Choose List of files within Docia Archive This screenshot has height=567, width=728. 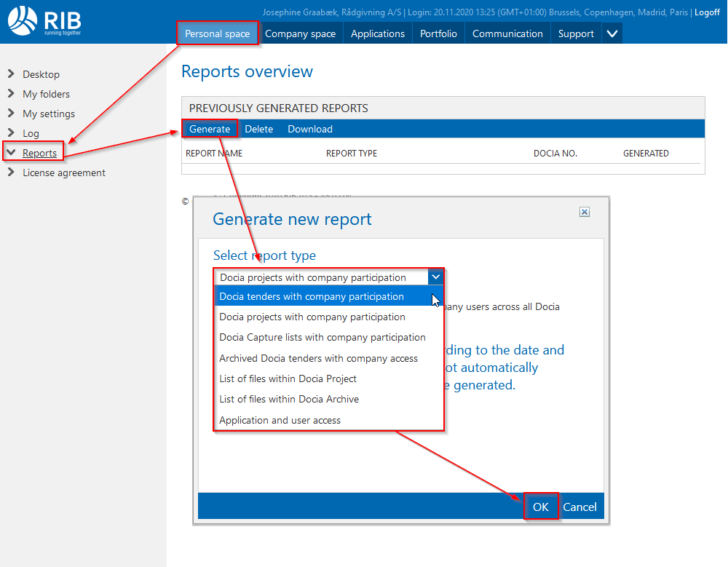click(x=329, y=399)
